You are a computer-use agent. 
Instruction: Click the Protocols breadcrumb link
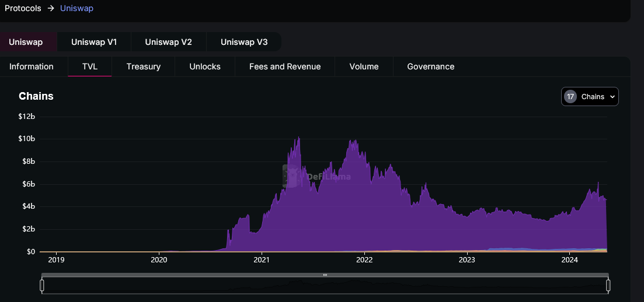pyautogui.click(x=23, y=8)
